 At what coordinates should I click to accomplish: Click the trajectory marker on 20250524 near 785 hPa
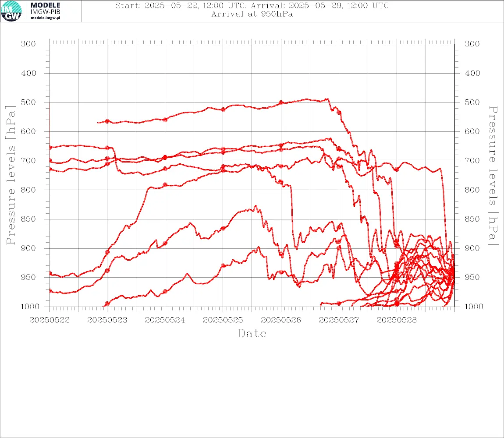(165, 185)
